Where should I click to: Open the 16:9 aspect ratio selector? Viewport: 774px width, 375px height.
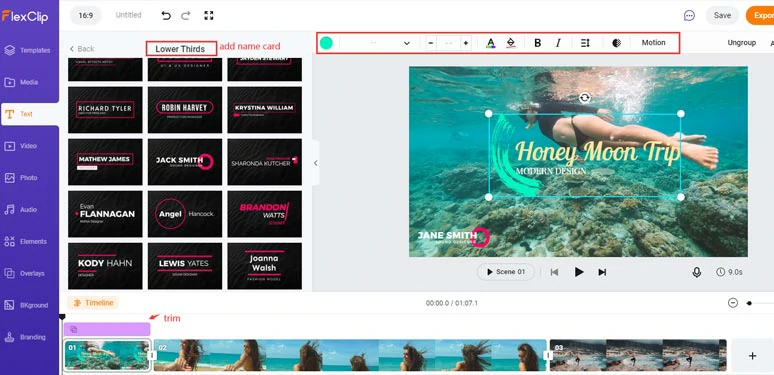coord(85,15)
